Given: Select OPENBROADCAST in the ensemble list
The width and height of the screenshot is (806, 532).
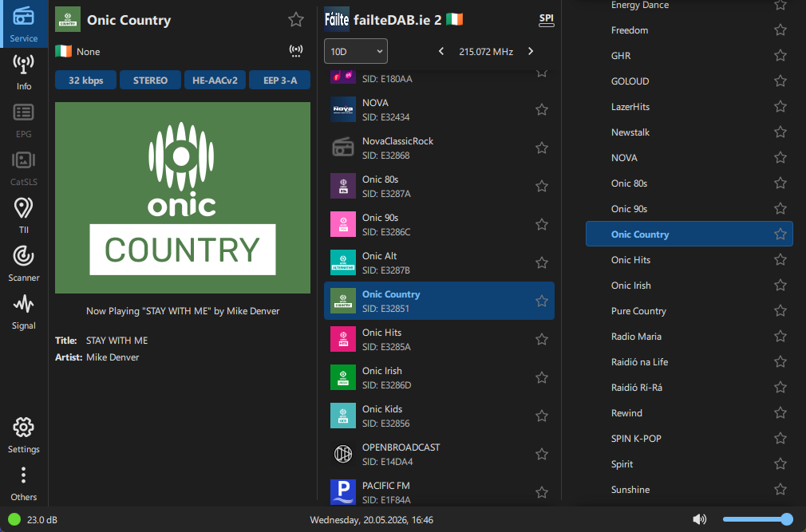Looking at the screenshot, I should pos(439,454).
